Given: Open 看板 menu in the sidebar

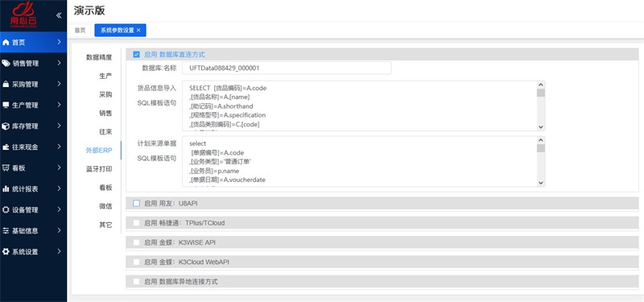Looking at the screenshot, I should pos(33,168).
